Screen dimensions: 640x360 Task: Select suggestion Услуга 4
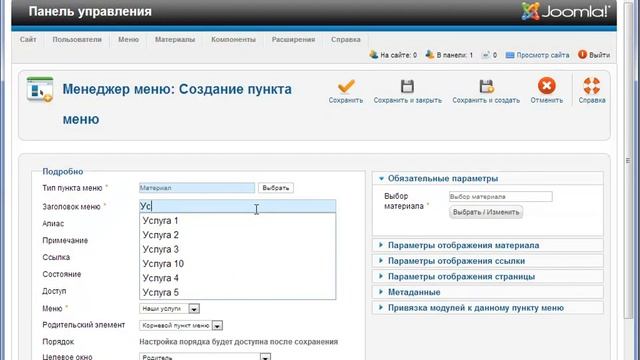(x=238, y=278)
